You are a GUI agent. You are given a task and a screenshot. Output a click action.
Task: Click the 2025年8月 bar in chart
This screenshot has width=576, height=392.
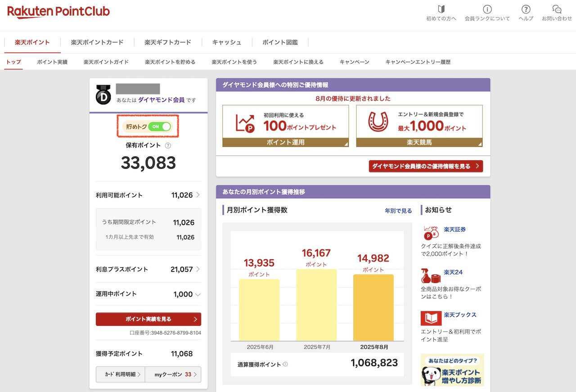(x=373, y=307)
